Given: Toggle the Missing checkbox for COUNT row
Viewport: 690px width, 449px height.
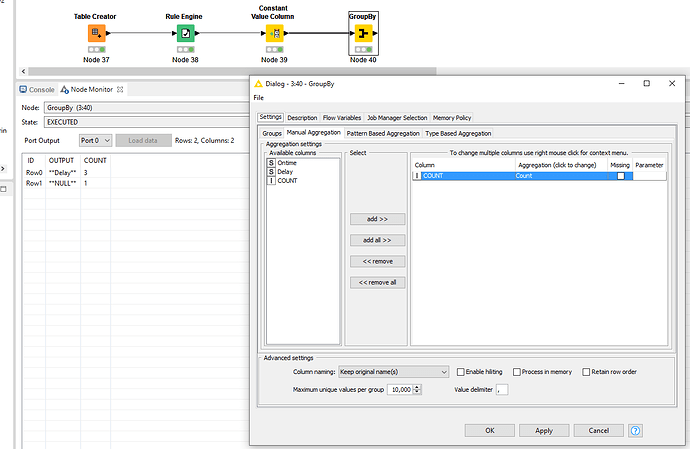Looking at the screenshot, I should (620, 176).
